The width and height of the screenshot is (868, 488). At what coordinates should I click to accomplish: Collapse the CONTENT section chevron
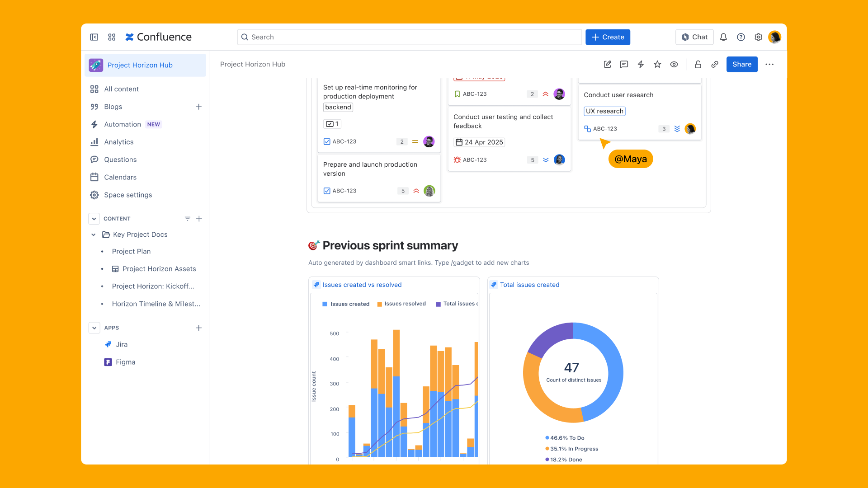coord(94,219)
